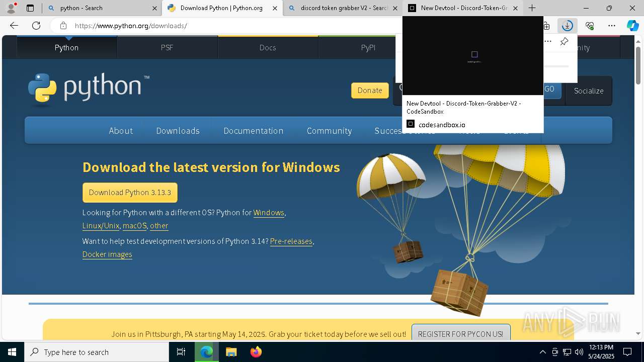
Task: Click Download Python 3.13.3 button
Action: [130, 193]
